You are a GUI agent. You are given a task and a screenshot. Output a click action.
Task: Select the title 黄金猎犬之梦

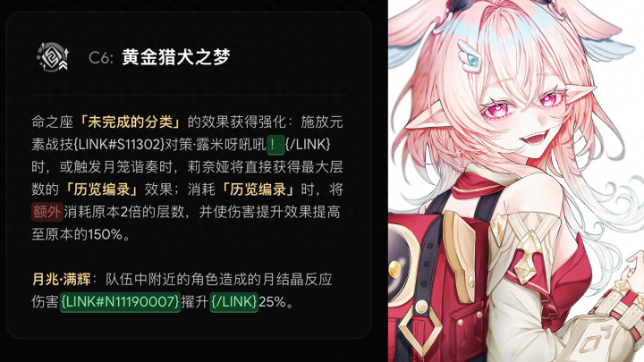click(x=176, y=56)
